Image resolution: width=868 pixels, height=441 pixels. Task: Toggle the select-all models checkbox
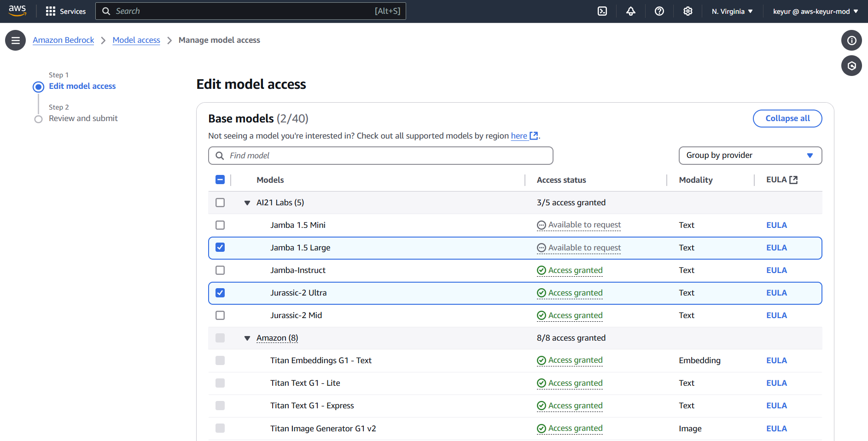coord(220,180)
